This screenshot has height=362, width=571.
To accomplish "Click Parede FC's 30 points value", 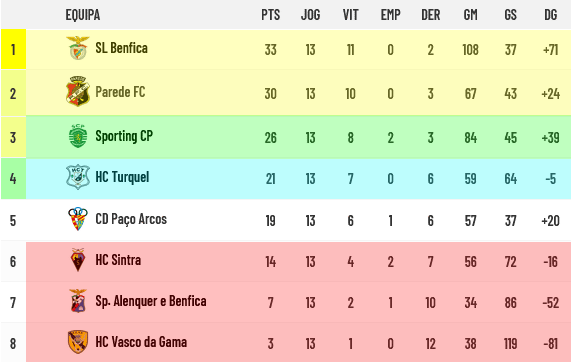I will (x=271, y=94).
